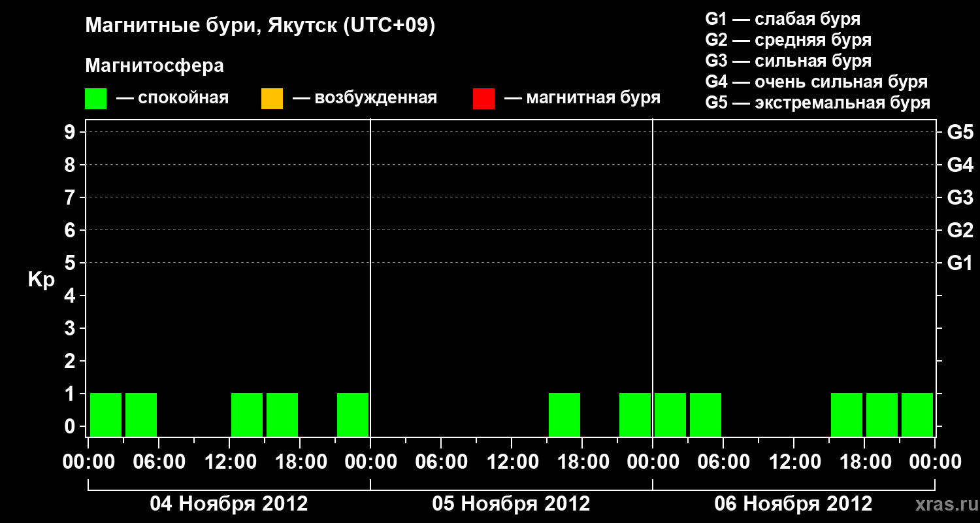The height and width of the screenshot is (523, 980).
Task: Click 06 Ноября bar for 15:00–18:00
Action: (x=847, y=414)
